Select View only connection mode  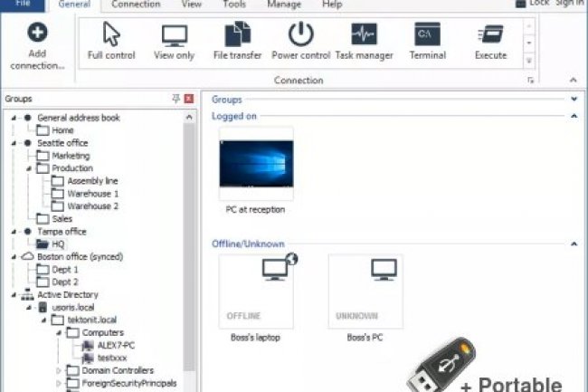[x=175, y=41]
